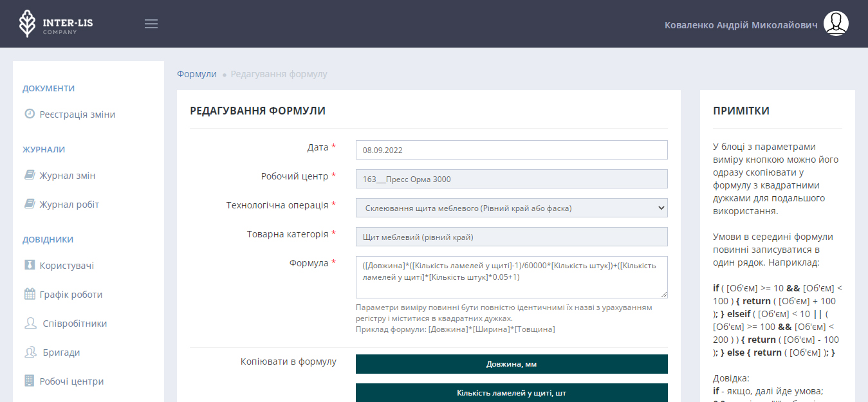This screenshot has width=868, height=402.
Task: Click the clock icon for Реєстрація зміни
Action: 30,114
